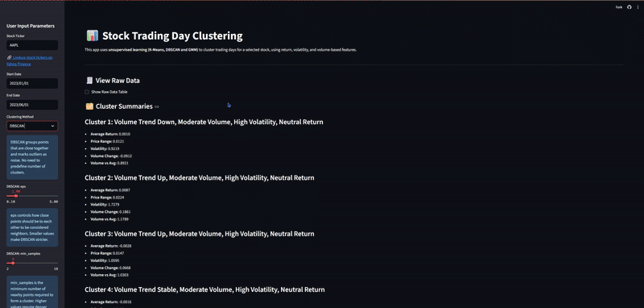Click the min_samples explanation info box
Screen dimensions: 644x308
point(32,292)
